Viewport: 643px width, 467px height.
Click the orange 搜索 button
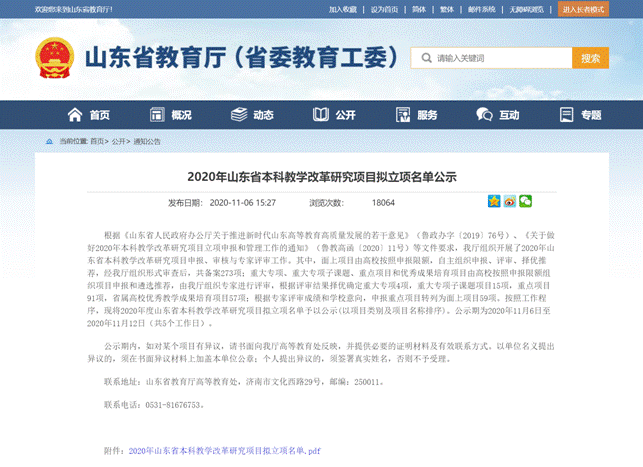(x=590, y=58)
